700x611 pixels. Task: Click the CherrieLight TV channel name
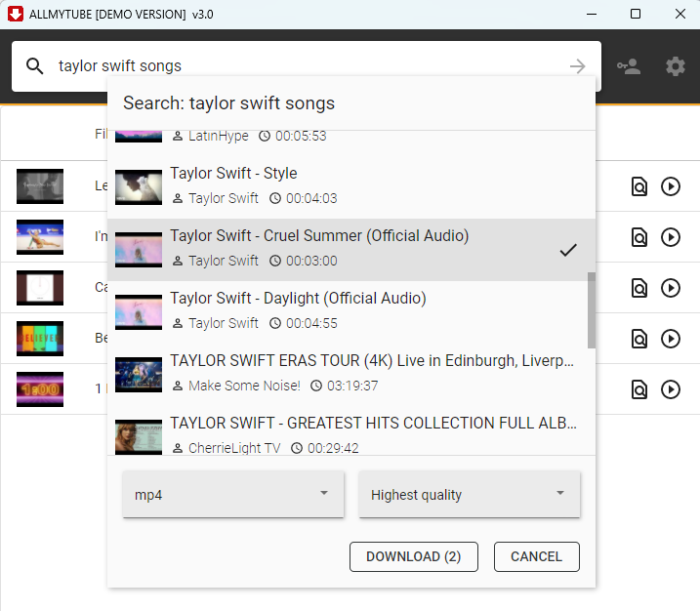coord(234,448)
